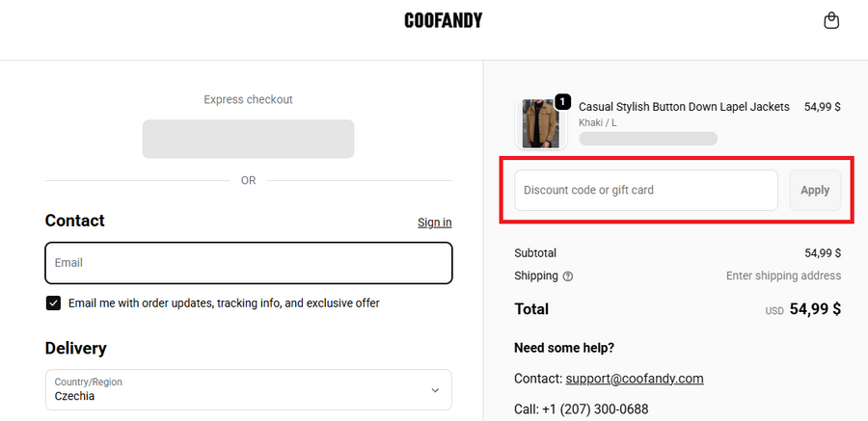Click the chevron arrow in Country/Region field
868x421 pixels.
coord(435,390)
